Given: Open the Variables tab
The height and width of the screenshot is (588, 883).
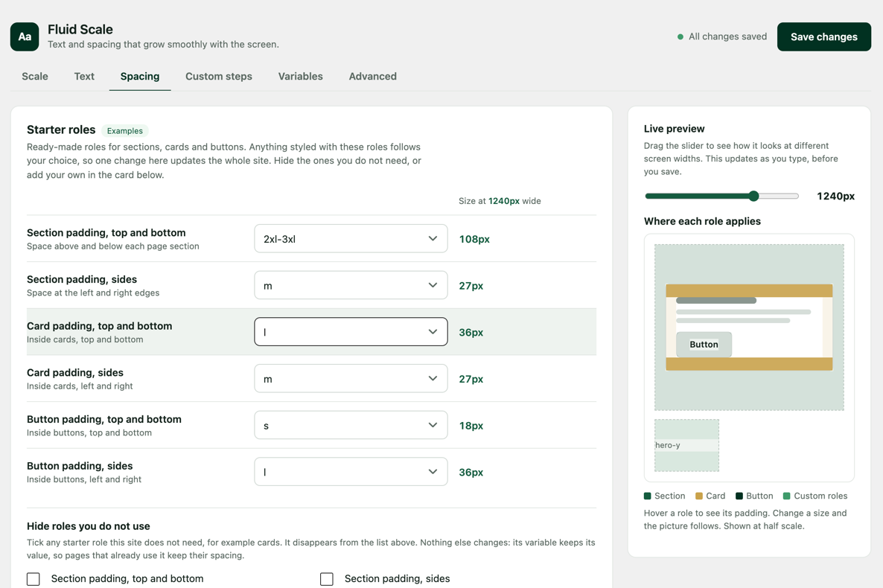Looking at the screenshot, I should [301, 76].
